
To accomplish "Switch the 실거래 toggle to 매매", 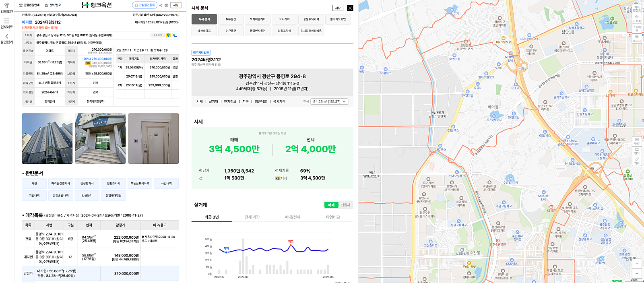I will tap(331, 205).
